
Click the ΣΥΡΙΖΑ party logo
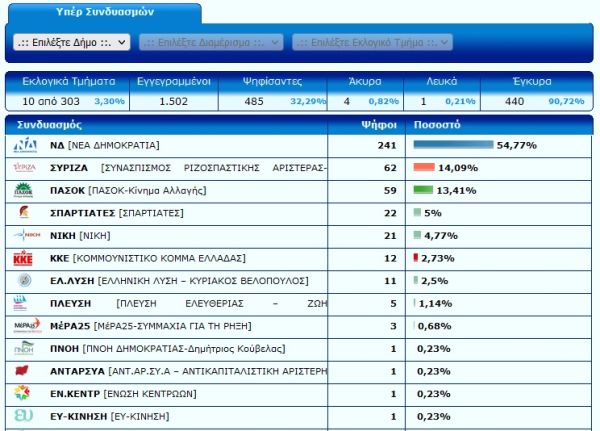24,167
